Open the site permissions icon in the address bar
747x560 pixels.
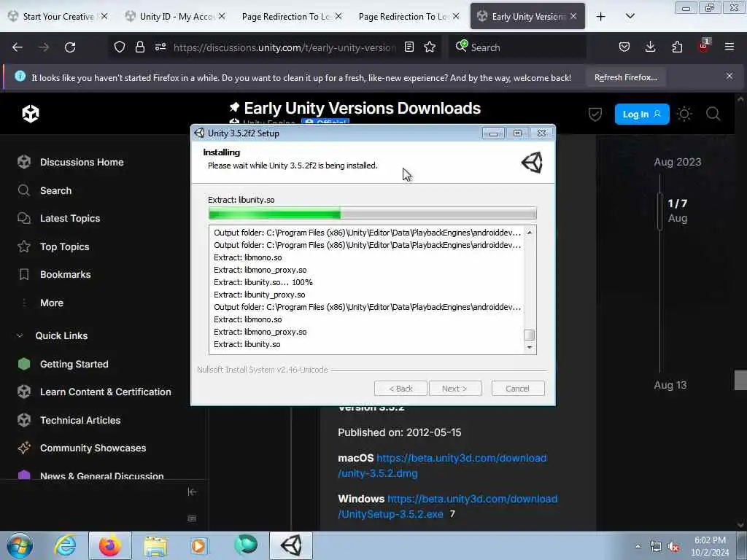(160, 47)
